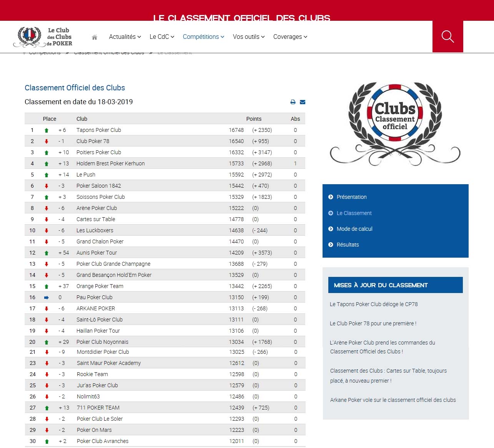Open the Mode de calcul sidebar link
The height and width of the screenshot is (448, 494).
[x=354, y=229]
